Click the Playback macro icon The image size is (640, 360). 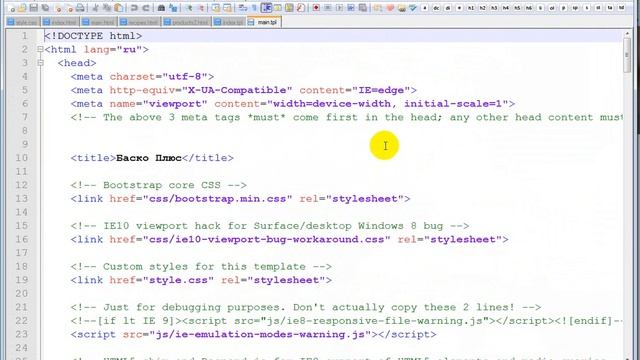(339, 8)
